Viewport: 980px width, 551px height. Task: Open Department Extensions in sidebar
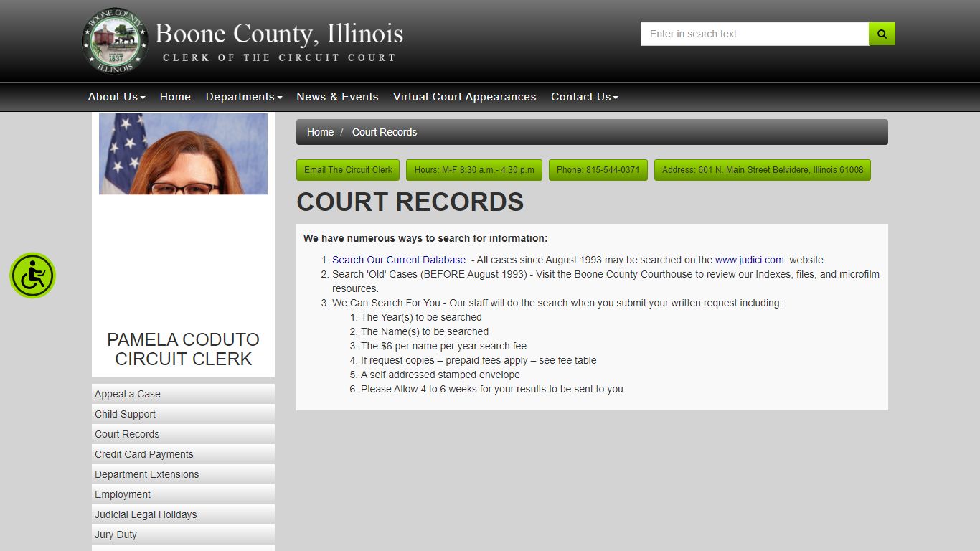[x=183, y=474]
